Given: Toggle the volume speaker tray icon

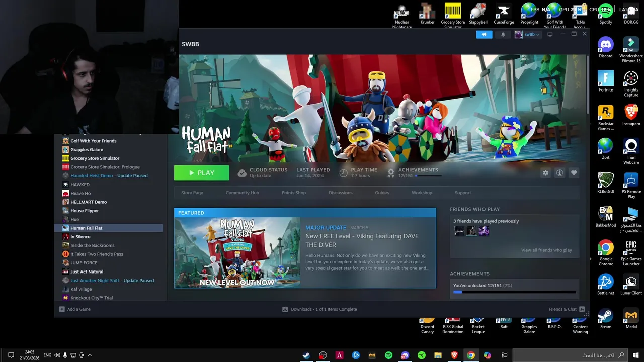Looking at the screenshot, I should click(57, 355).
